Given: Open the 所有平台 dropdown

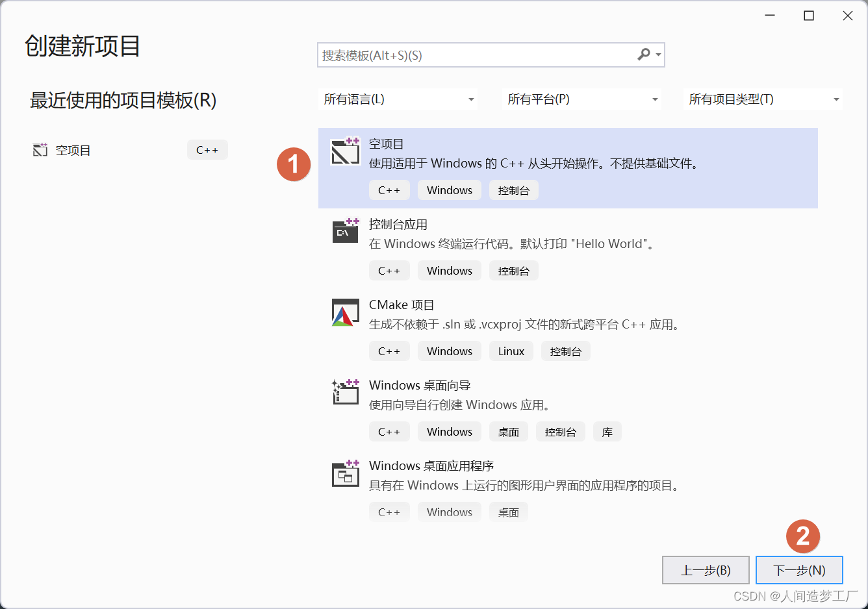Looking at the screenshot, I should 581,99.
